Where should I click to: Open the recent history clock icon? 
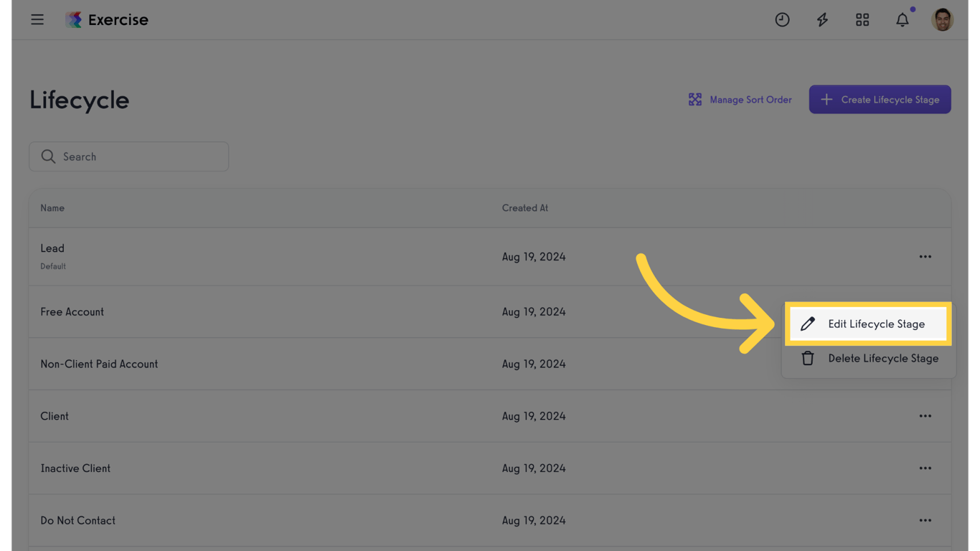tap(782, 20)
